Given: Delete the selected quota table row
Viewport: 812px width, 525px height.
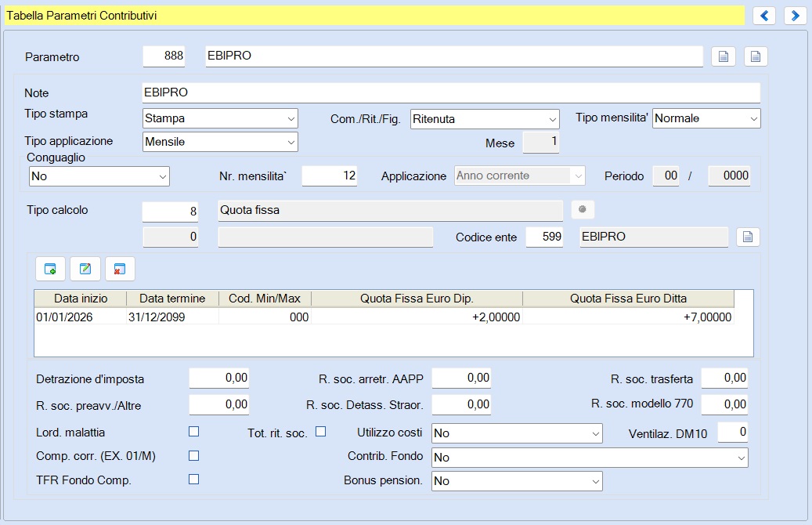Looking at the screenshot, I should pyautogui.click(x=120, y=269).
